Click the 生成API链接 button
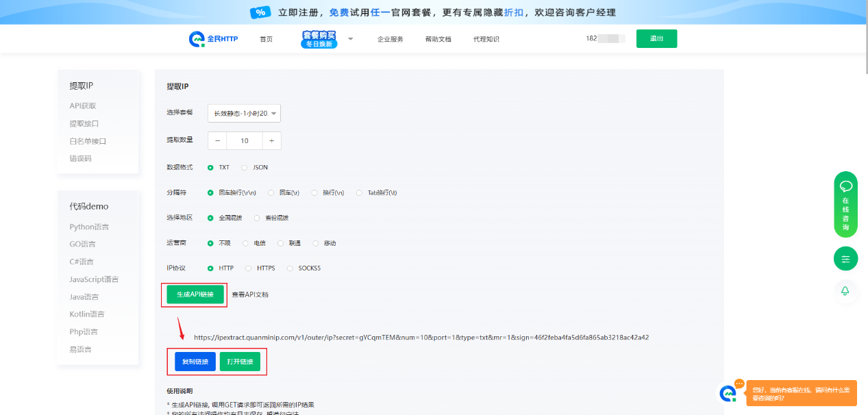 (195, 294)
